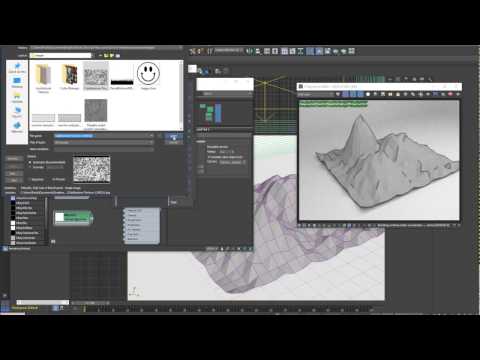Click the Cancel button in bitmap dialog

[174, 143]
